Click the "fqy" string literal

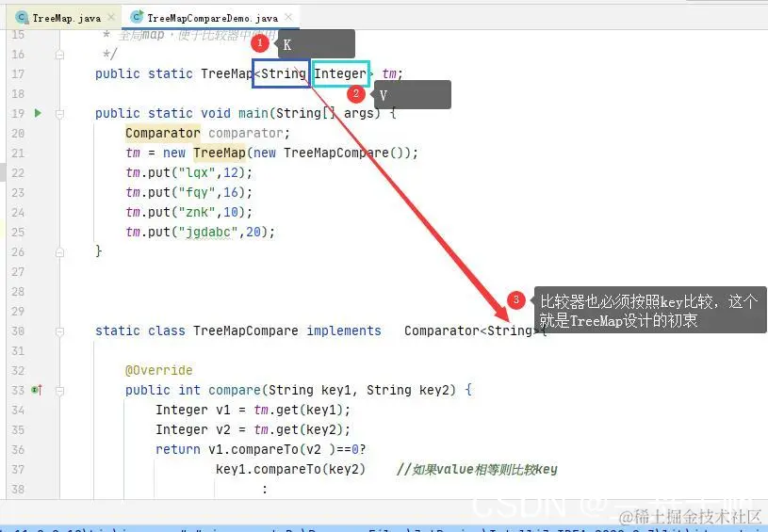[x=197, y=192]
